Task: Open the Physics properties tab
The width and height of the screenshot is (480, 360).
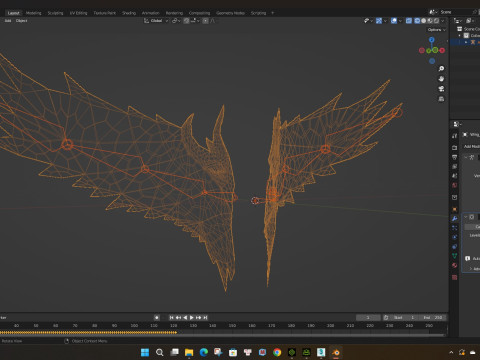Action: pyautogui.click(x=454, y=237)
